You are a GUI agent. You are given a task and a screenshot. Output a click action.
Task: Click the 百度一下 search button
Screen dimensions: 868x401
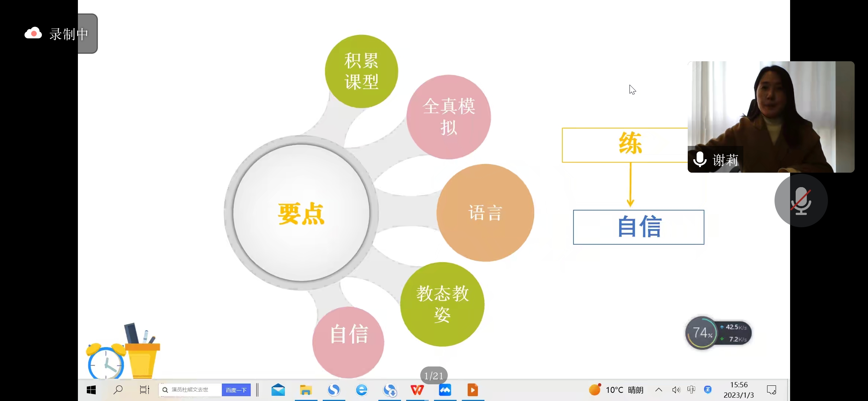point(236,390)
